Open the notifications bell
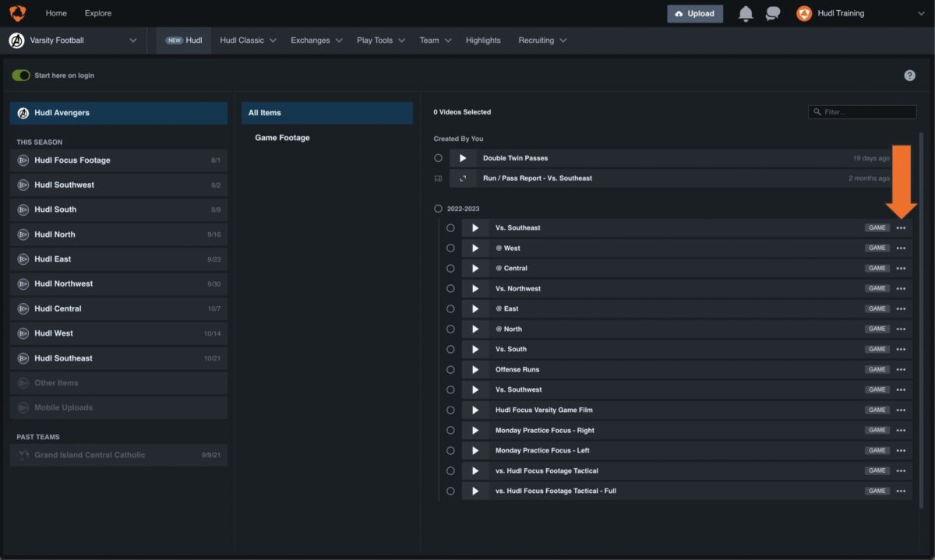This screenshot has height=560, width=935. tap(746, 13)
